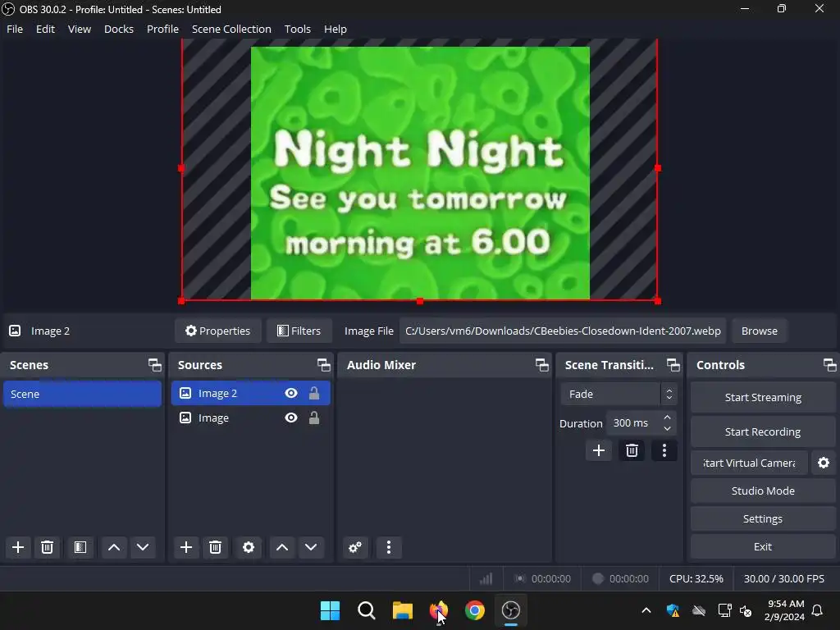Remove scene transition with trash icon
Viewport: 840px width, 630px height.
tap(632, 450)
